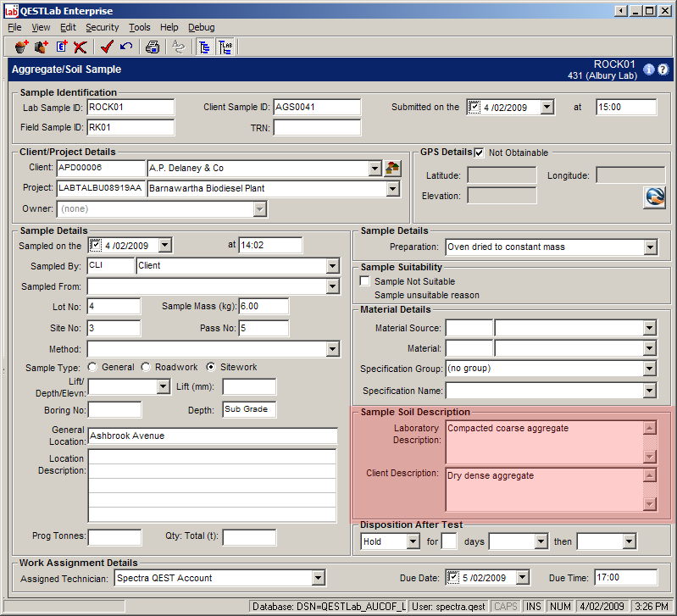Click the LAB tree view toolbar icon
677x616 pixels.
pyautogui.click(x=226, y=47)
